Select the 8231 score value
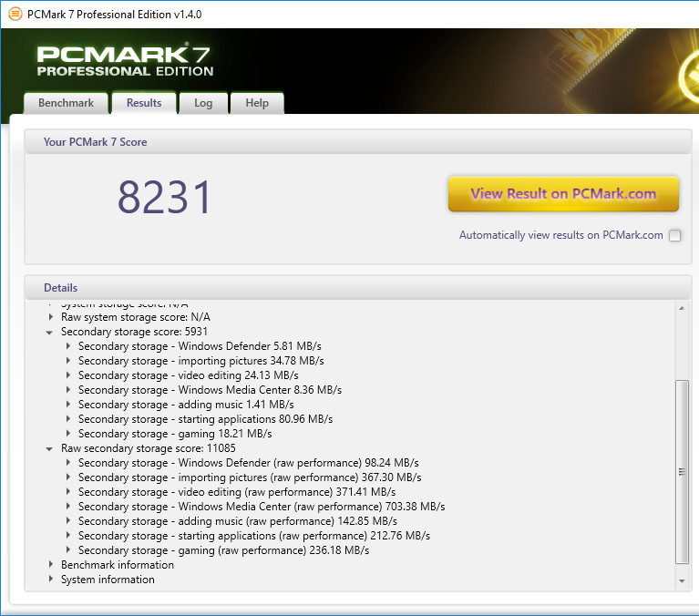The height and width of the screenshot is (616, 699). (x=164, y=197)
